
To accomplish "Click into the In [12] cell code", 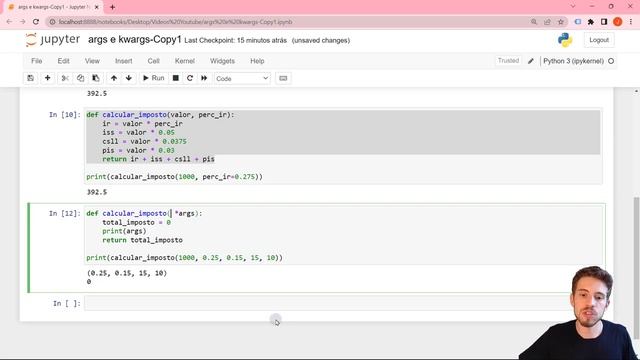I will coord(343,235).
